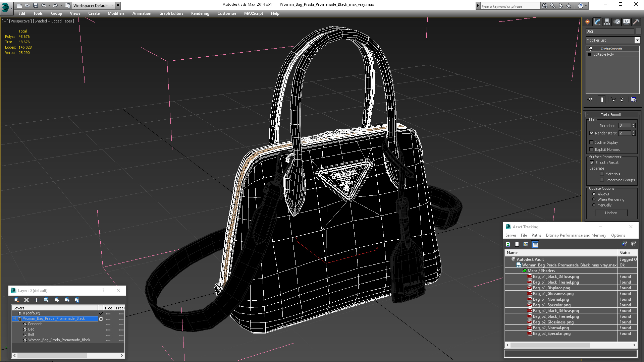
Task: Click Make Unique icon below modifier stack
Action: coord(613,100)
